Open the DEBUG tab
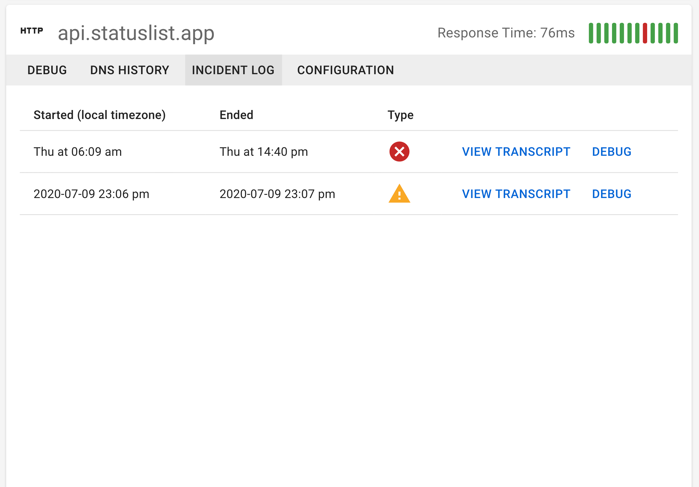This screenshot has width=699, height=487. 47,70
